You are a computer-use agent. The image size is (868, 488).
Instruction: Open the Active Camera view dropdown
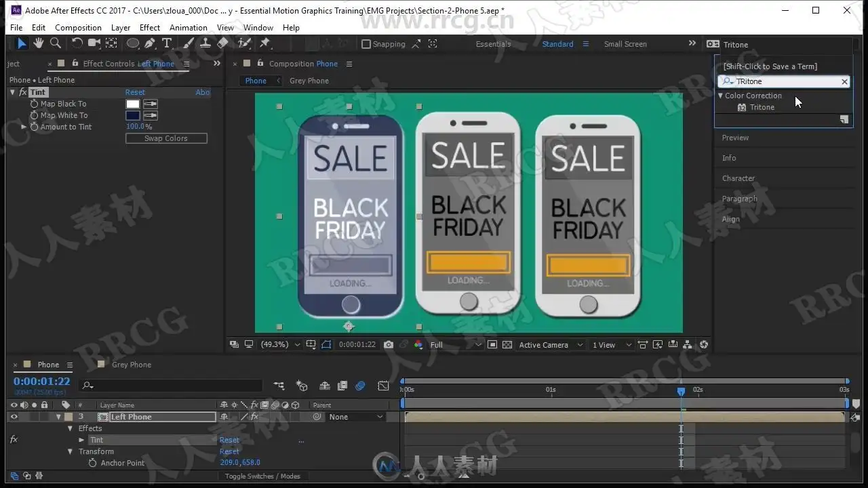point(550,345)
